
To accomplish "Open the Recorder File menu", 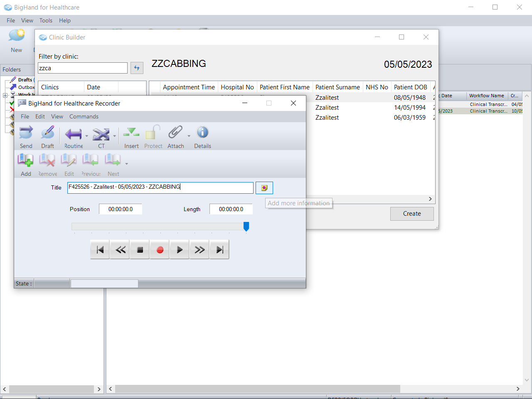I will 25,116.
